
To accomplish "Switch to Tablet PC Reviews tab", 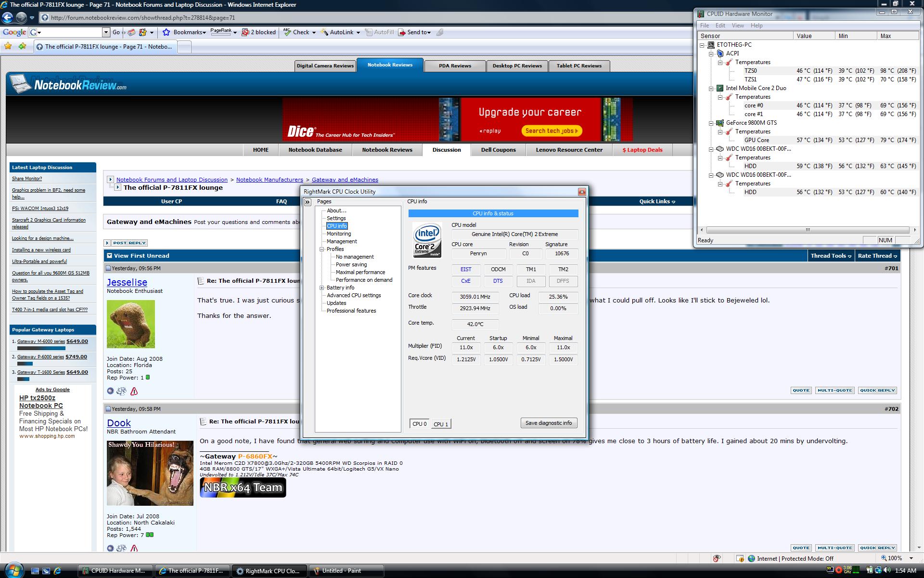I will coord(579,66).
